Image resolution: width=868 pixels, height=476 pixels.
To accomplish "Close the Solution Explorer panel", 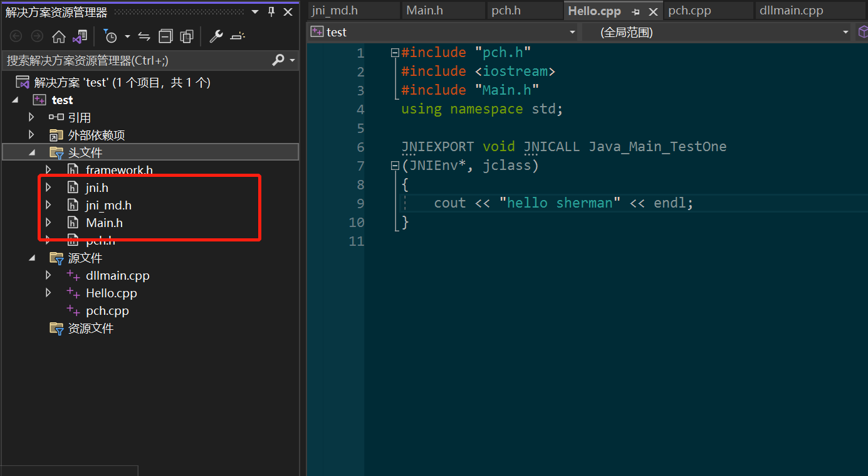I will (288, 11).
